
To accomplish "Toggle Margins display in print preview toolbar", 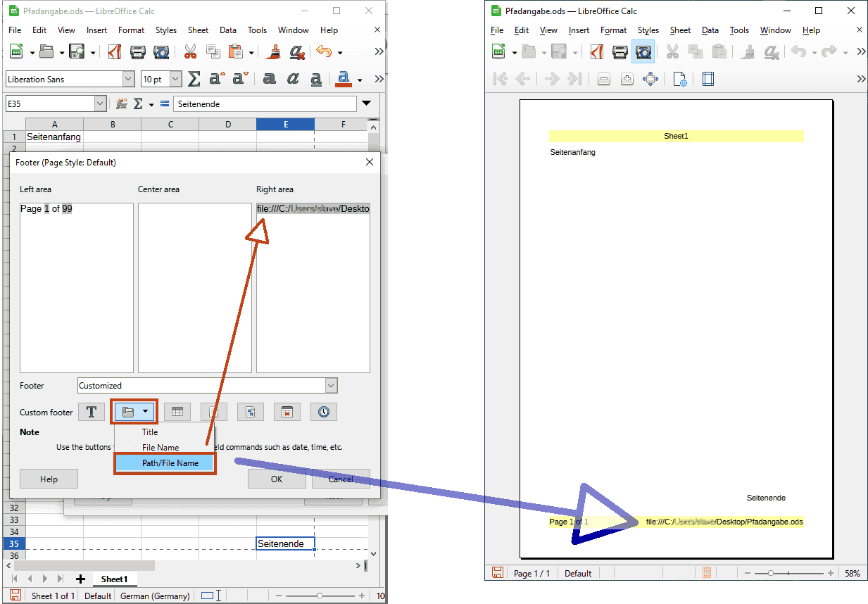I will [x=708, y=79].
